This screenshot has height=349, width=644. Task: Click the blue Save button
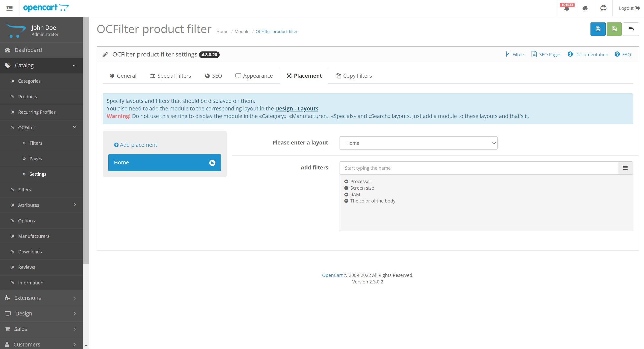(x=598, y=29)
